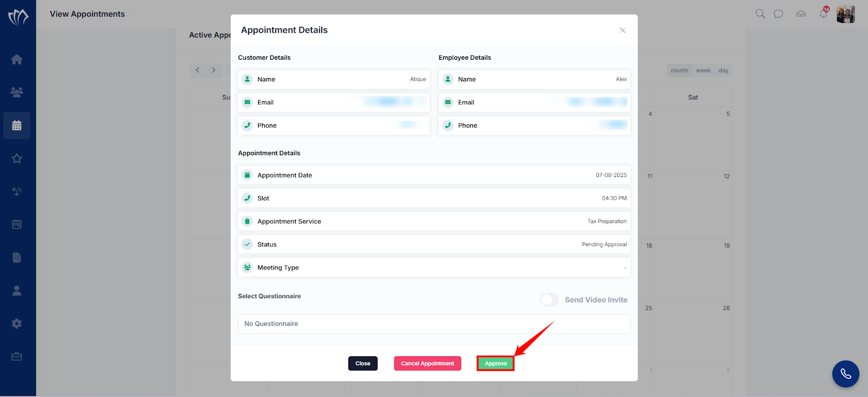Image resolution: width=868 pixels, height=397 pixels.
Task: Close the Appointment Details dialog with X
Action: point(623,30)
